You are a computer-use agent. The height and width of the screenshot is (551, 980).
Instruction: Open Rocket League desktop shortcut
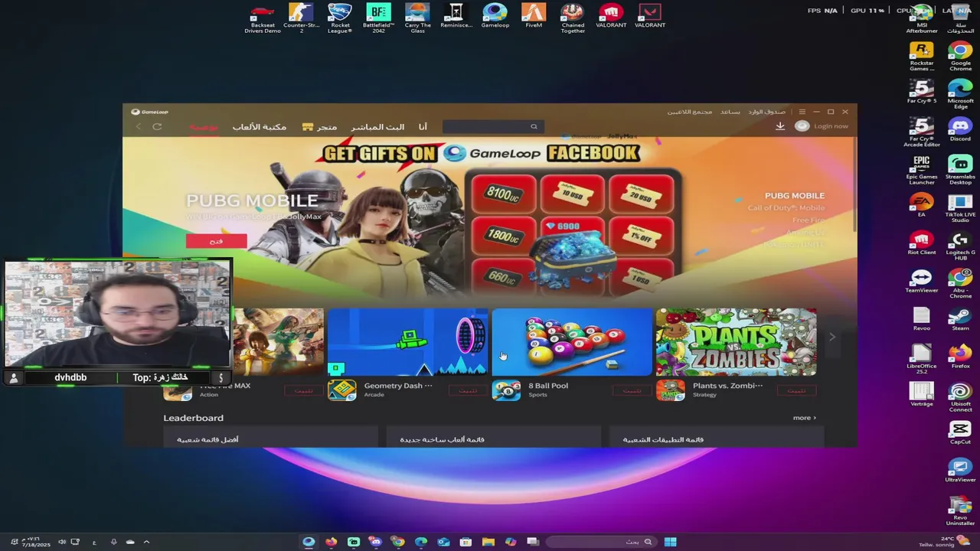[x=339, y=18]
